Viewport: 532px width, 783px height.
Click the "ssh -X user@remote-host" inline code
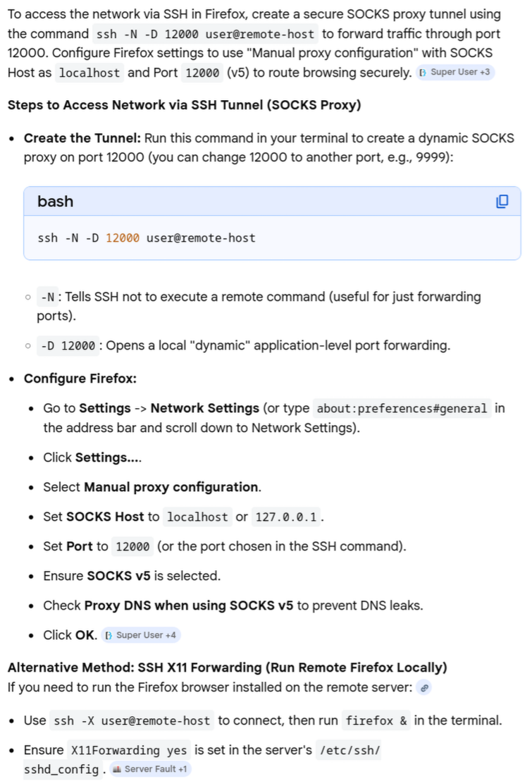tap(132, 721)
